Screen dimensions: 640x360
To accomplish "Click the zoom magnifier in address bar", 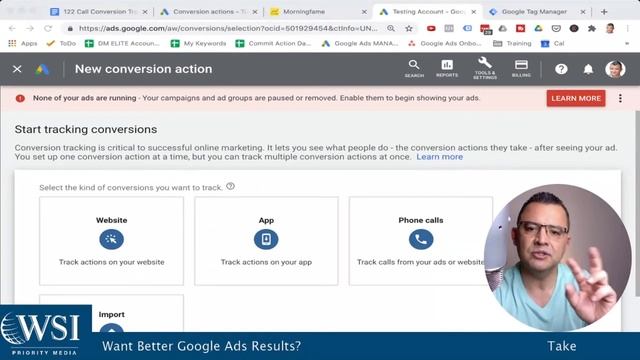I will point(391,29).
